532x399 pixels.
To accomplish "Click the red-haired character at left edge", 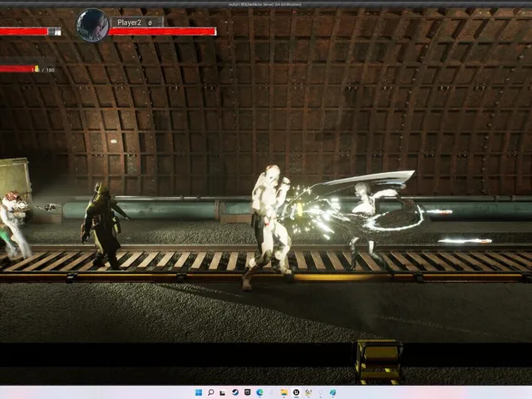I will click(14, 224).
